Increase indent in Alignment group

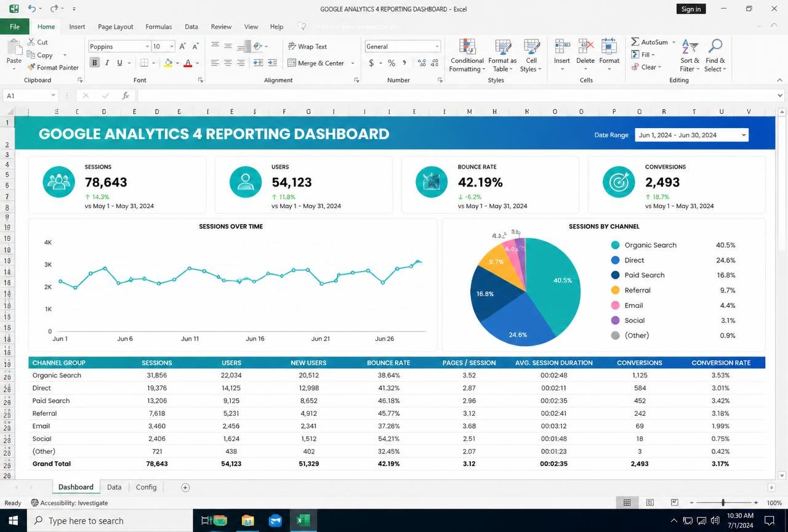pos(271,63)
